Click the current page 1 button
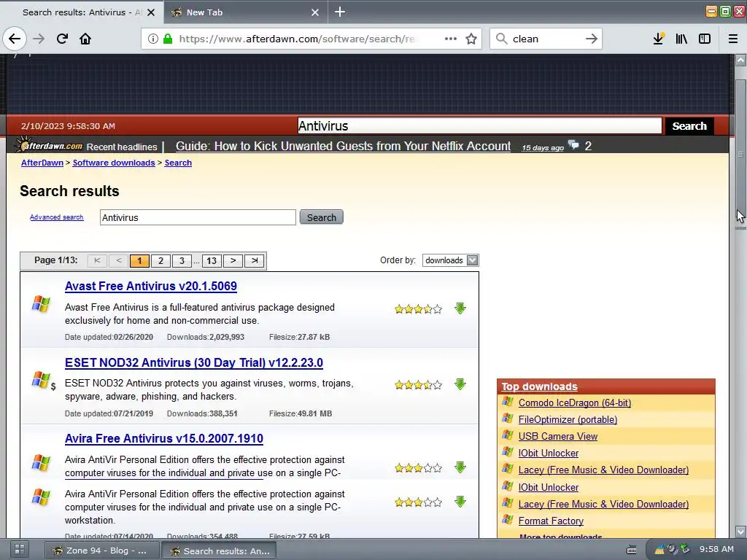 click(x=139, y=261)
